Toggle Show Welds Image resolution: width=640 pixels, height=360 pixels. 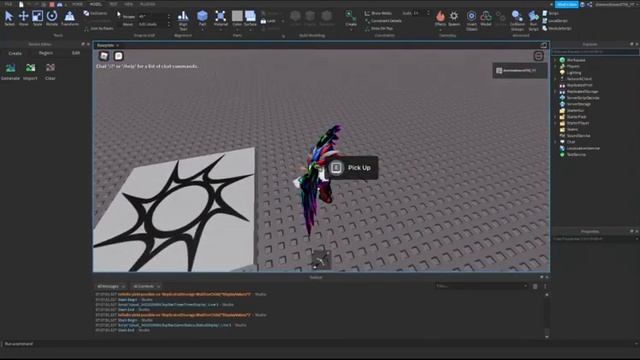click(378, 13)
